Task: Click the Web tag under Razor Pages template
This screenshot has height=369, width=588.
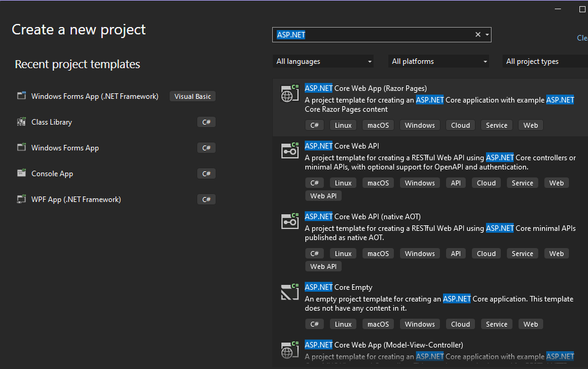Action: click(x=531, y=125)
